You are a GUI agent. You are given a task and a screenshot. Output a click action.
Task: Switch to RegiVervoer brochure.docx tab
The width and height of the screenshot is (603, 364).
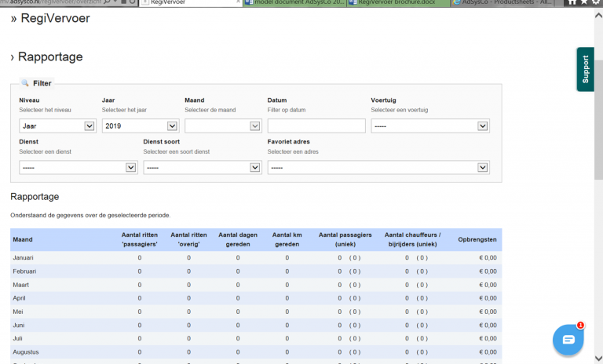click(x=398, y=2)
